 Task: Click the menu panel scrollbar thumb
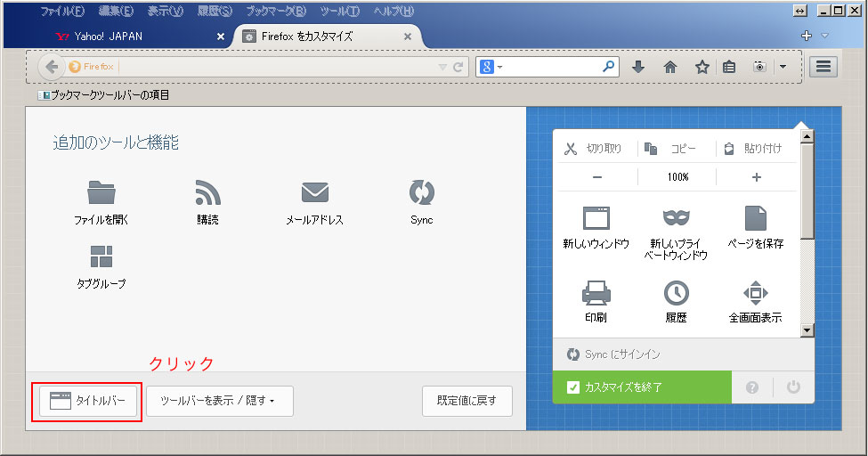[807, 191]
